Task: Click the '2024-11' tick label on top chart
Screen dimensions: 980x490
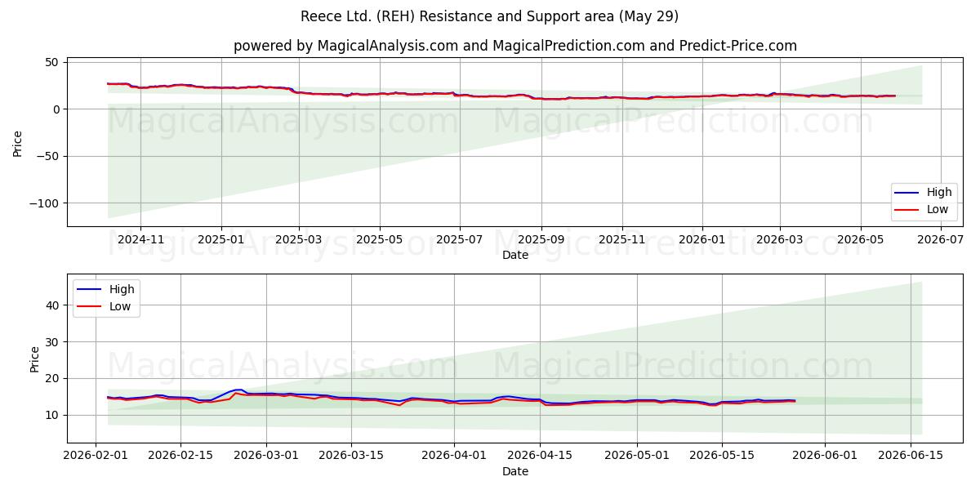Action: [x=140, y=239]
